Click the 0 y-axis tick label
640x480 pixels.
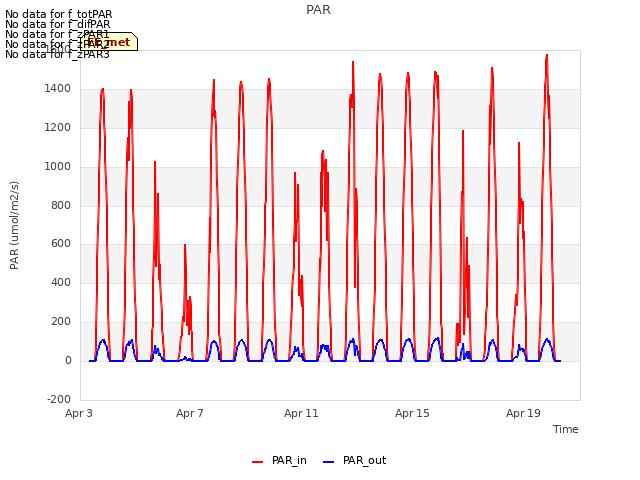68,360
